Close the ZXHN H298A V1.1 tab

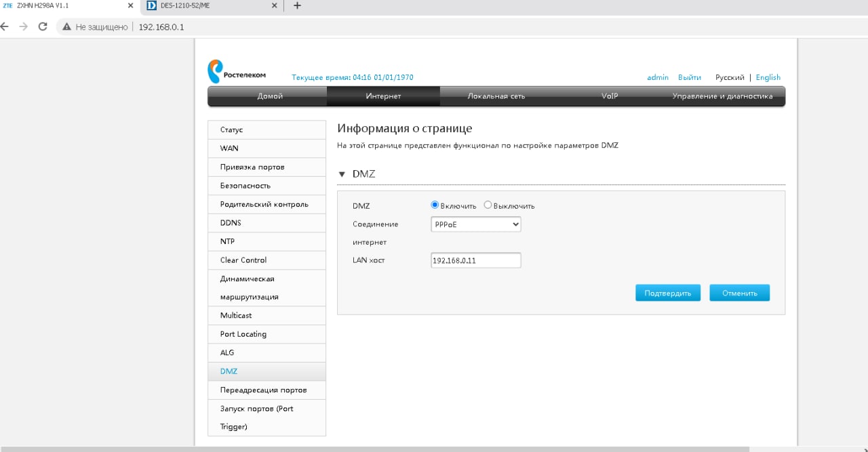pyautogui.click(x=131, y=5)
